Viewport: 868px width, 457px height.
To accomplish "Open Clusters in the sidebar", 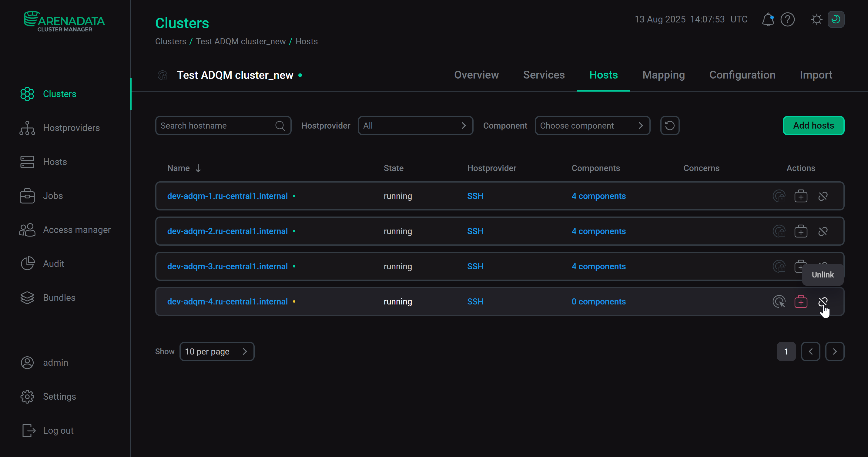I will [48, 94].
